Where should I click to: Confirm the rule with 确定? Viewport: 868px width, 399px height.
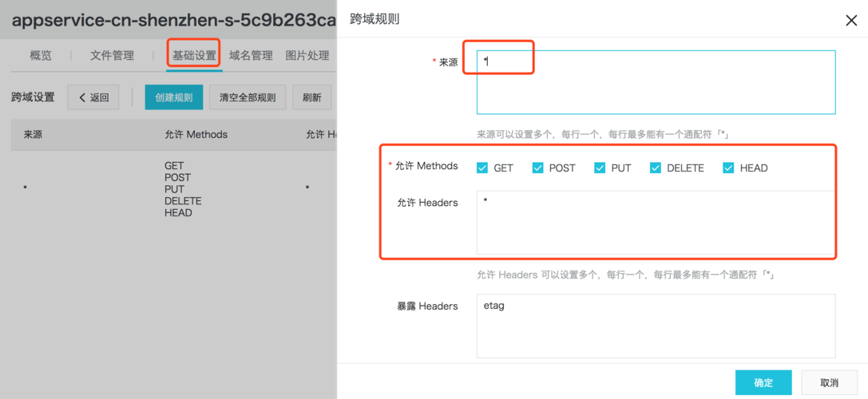763,383
